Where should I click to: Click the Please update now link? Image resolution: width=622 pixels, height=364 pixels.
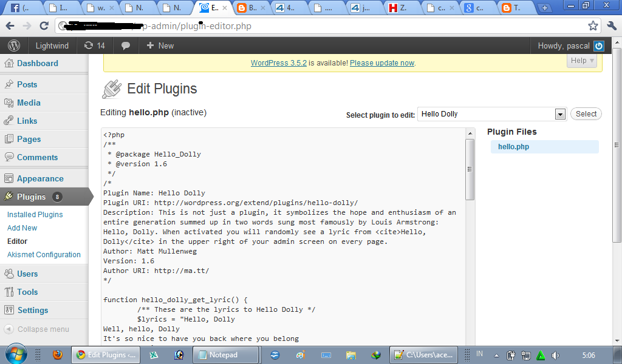click(381, 62)
